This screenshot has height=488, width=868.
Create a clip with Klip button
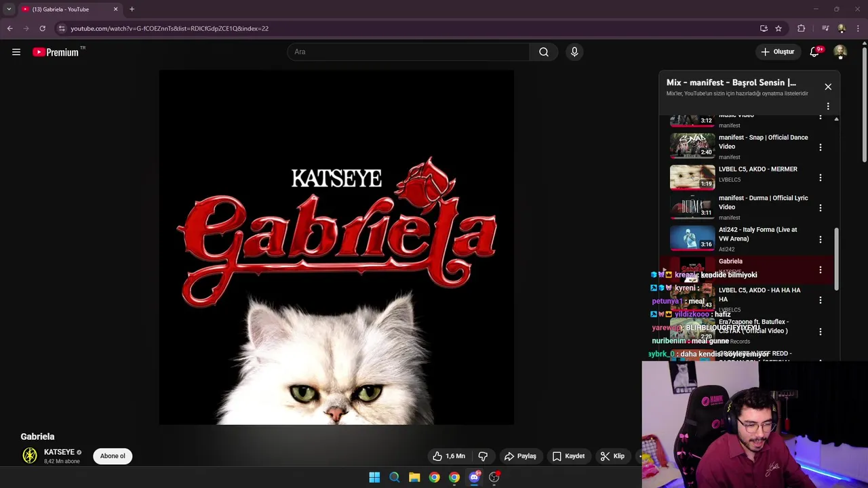[612, 456]
